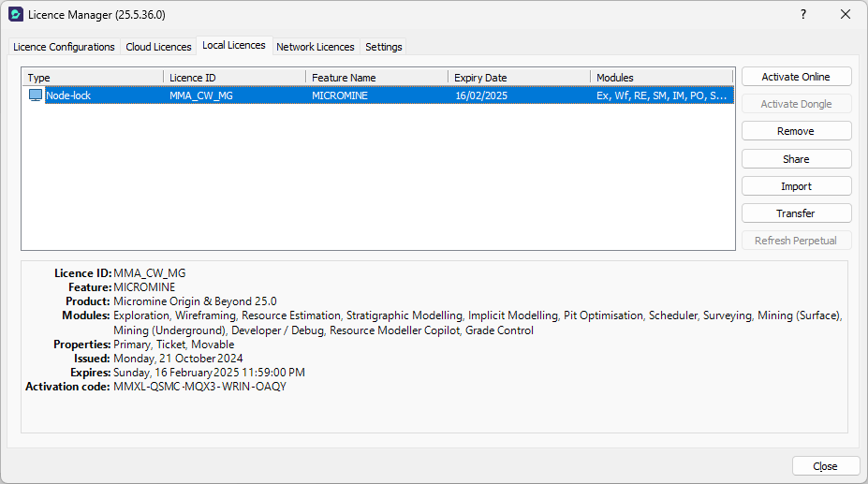
Task: Click the Share button
Action: click(x=796, y=159)
